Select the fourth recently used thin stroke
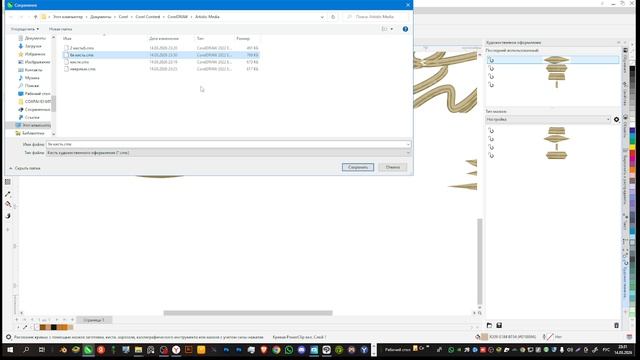Image resolution: width=640 pixels, height=360 pixels. [x=553, y=84]
